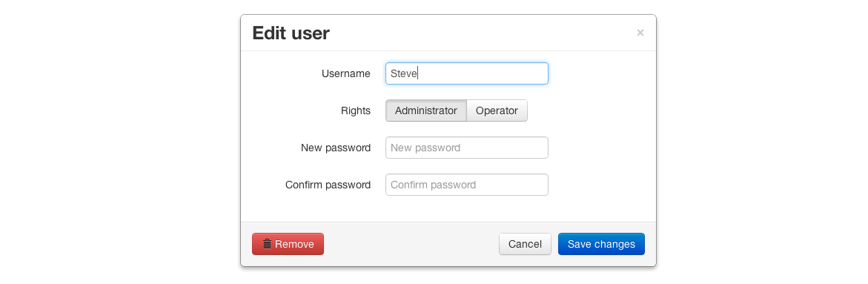Click the word Steve in the Username box
This screenshot has height=284, width=868.
pyautogui.click(x=403, y=73)
